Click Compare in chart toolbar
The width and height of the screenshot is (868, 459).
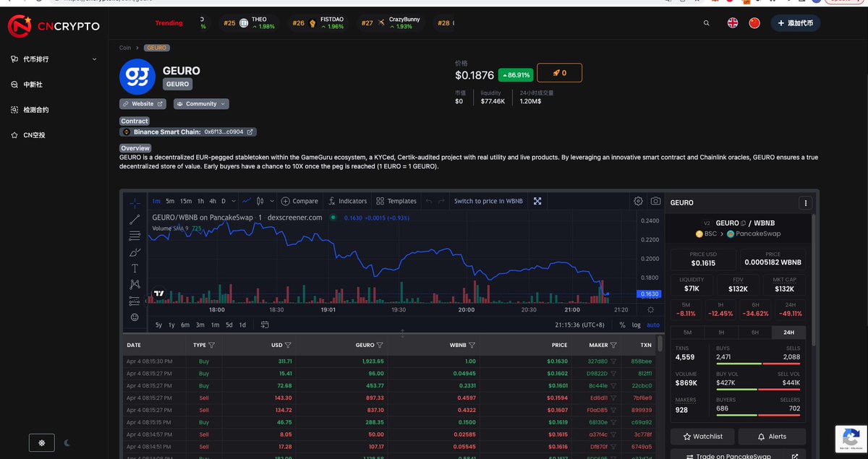pyautogui.click(x=299, y=201)
